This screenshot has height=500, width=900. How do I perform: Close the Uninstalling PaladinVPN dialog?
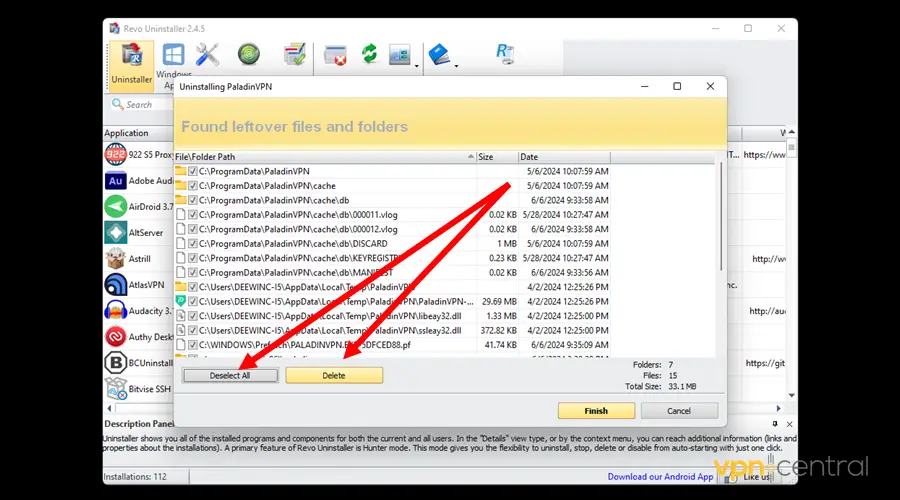(x=711, y=86)
